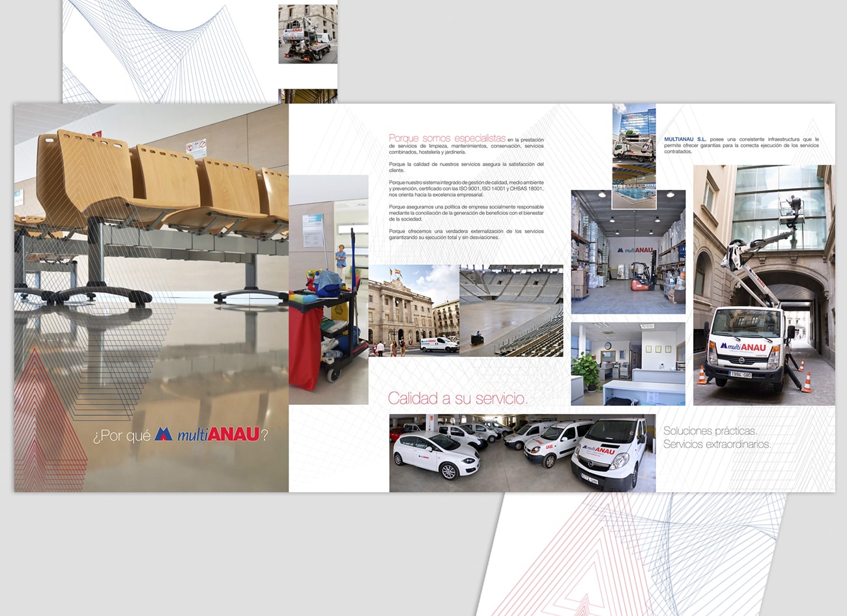The width and height of the screenshot is (847, 616).
Task: Open the small swimming pool photo
Action: (x=634, y=188)
